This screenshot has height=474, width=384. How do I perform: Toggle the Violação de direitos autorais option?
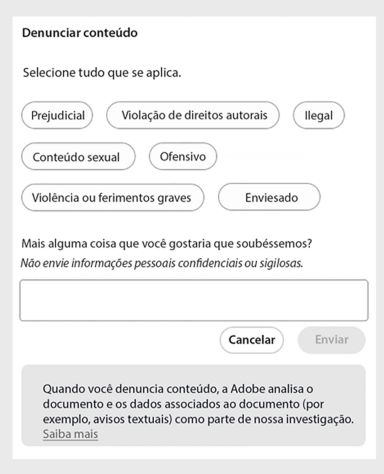[x=193, y=115]
